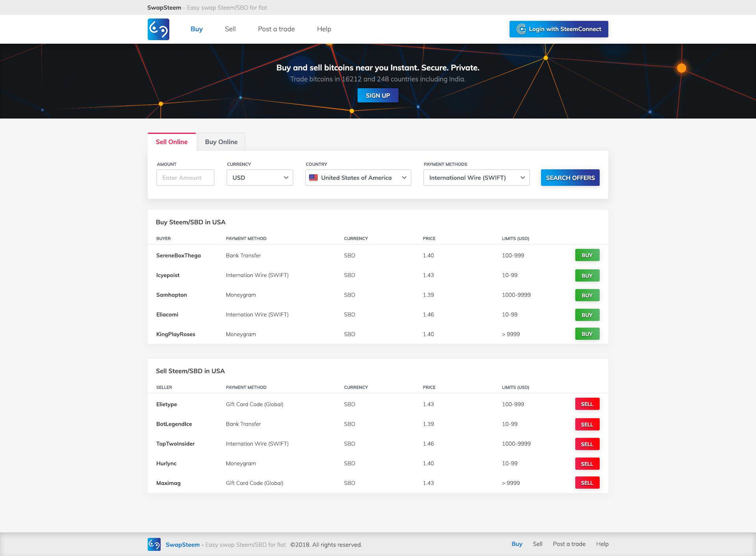Image resolution: width=756 pixels, height=556 pixels.
Task: Click the SwapSteem logo in header
Action: [158, 29]
